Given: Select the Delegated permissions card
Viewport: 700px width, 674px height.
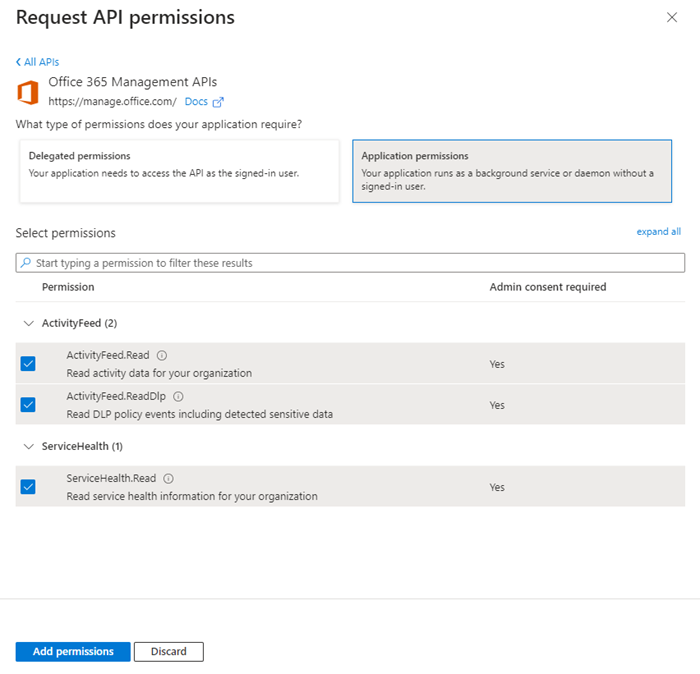Looking at the screenshot, I should coord(179,171).
